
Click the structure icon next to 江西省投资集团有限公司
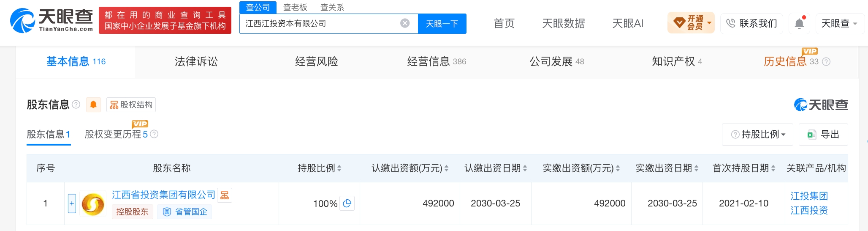tap(225, 195)
